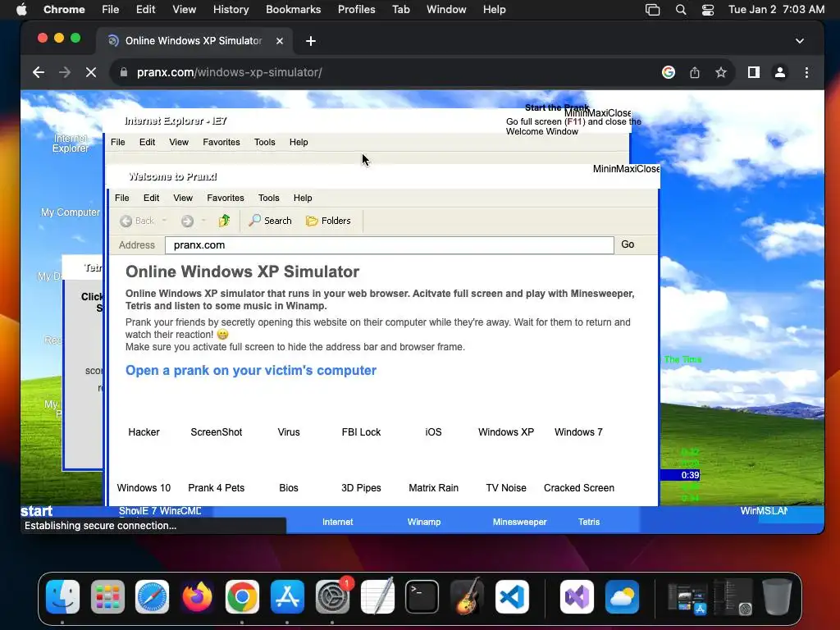Screen dimensions: 840x630
Task: Open Tools menu in Internet Explorer IE7 window
Action: [x=265, y=143]
